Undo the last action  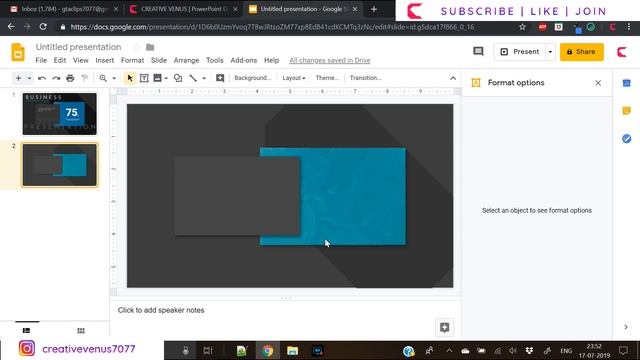click(x=42, y=78)
